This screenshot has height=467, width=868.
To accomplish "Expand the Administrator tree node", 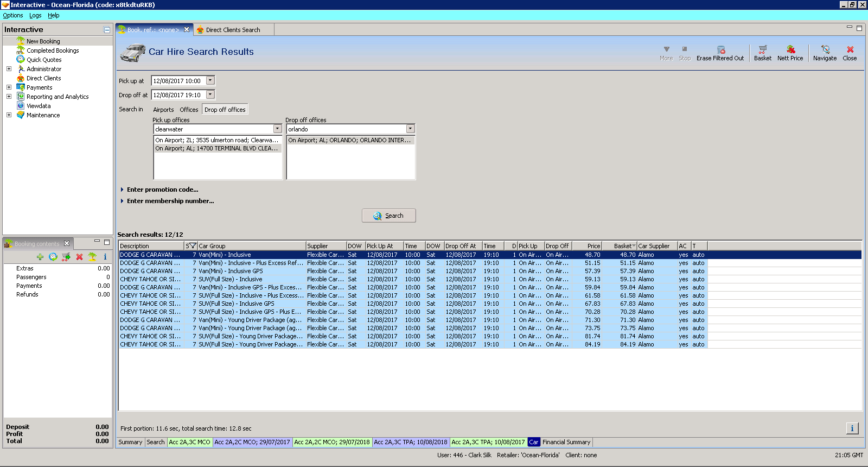I will (9, 69).
